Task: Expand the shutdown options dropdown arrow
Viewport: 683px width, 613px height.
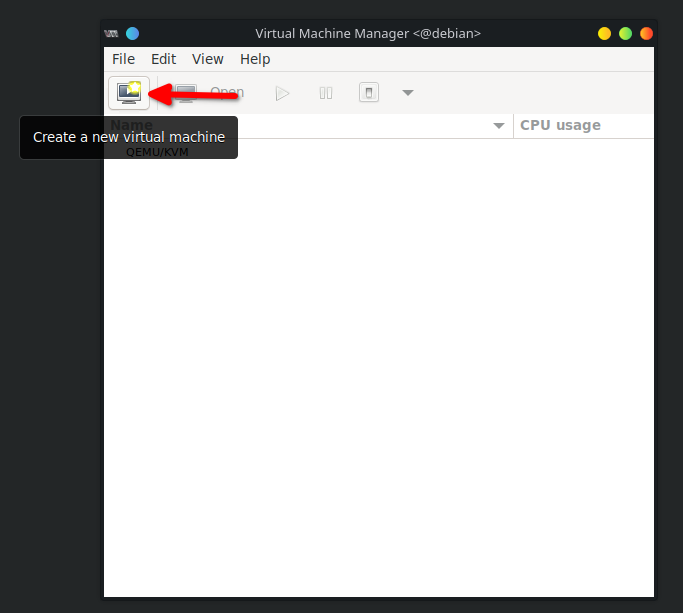Action: (x=407, y=93)
